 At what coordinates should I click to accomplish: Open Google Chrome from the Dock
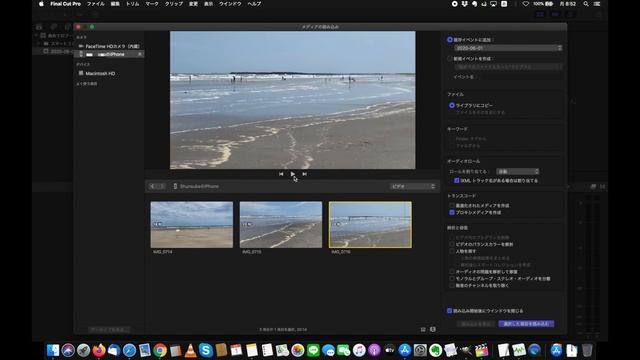pyautogui.click(x=160, y=350)
